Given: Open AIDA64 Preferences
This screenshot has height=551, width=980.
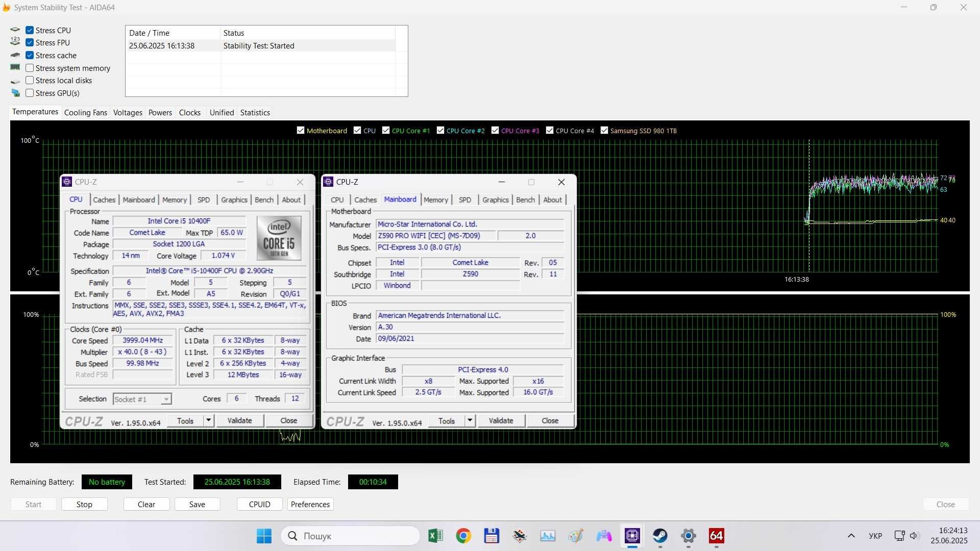Looking at the screenshot, I should (310, 504).
